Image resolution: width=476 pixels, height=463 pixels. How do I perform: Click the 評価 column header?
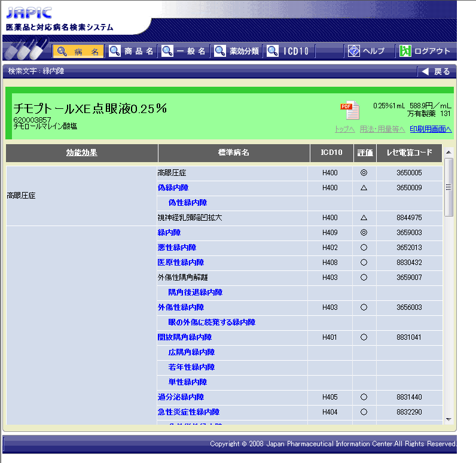365,153
